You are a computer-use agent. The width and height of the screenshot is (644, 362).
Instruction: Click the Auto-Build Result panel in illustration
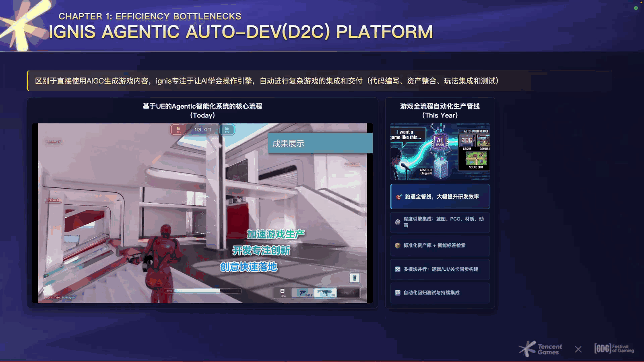coord(474,150)
